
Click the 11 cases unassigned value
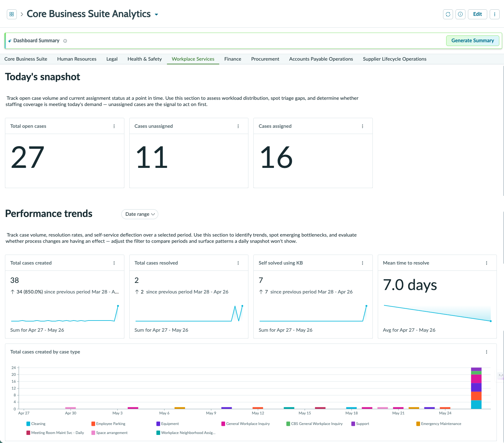point(152,158)
